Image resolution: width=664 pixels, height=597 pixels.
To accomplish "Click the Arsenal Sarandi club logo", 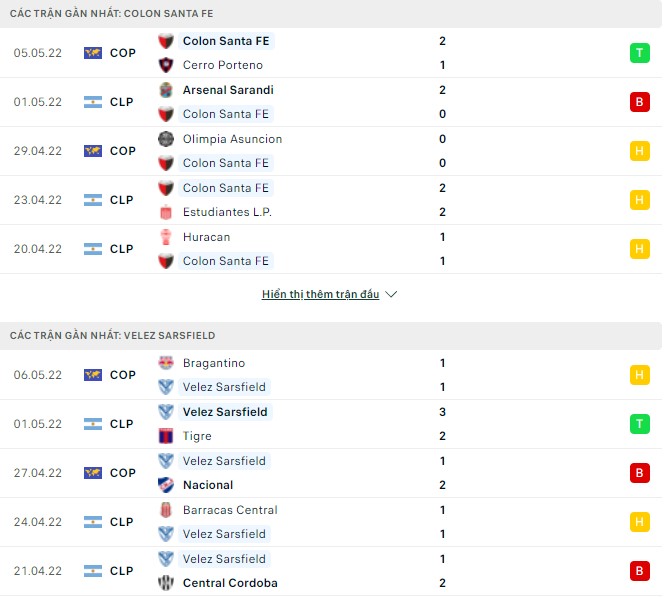I will [x=166, y=90].
